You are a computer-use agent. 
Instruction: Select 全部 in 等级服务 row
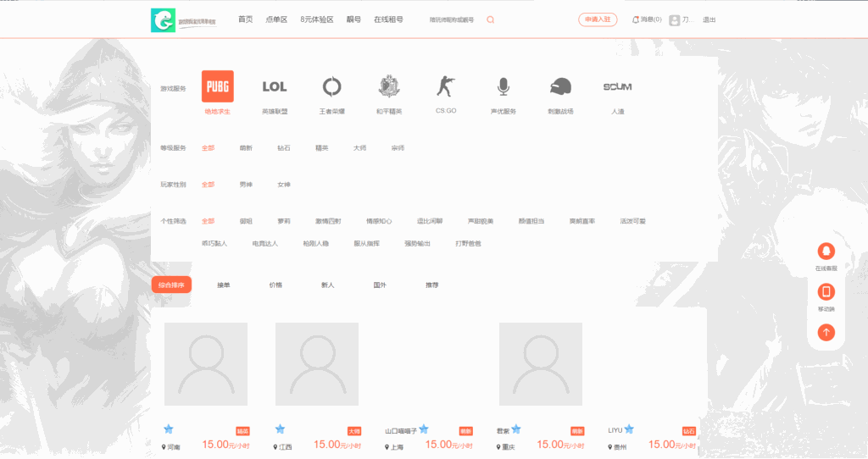[x=209, y=148]
